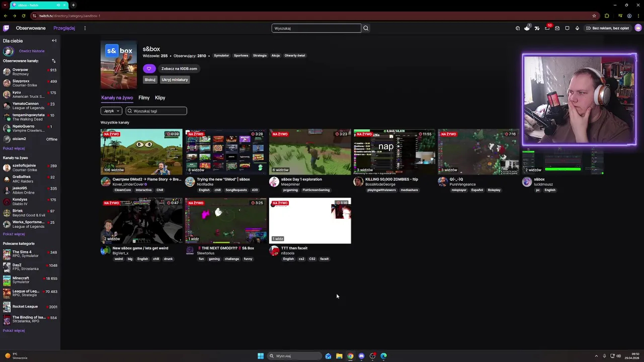Expand recommended categories Pokaż więcej
This screenshot has width=644, height=362.
tap(14, 330)
